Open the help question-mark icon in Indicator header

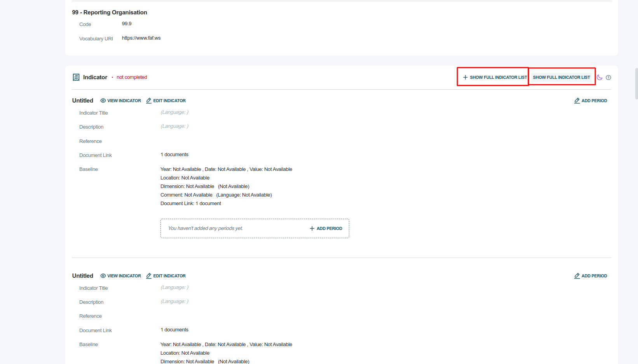point(608,77)
